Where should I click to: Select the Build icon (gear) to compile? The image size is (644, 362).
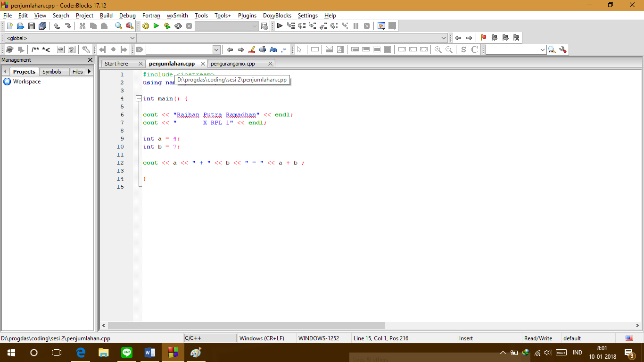pyautogui.click(x=145, y=26)
